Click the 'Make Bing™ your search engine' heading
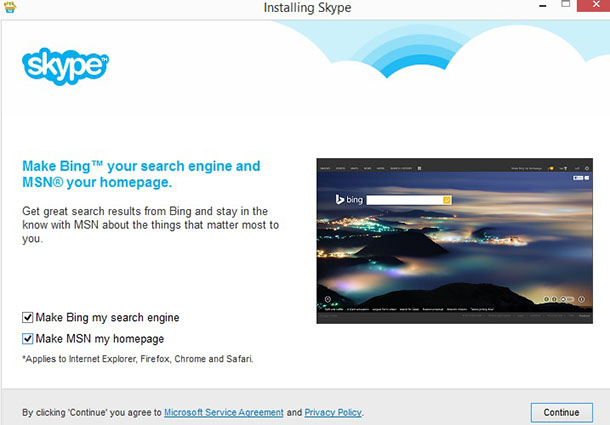 click(x=141, y=174)
